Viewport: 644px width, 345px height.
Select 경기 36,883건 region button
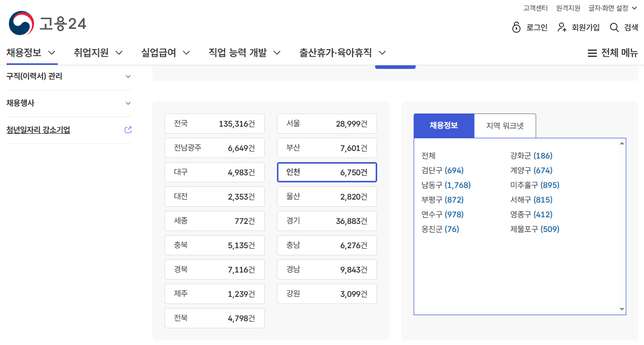pos(327,221)
